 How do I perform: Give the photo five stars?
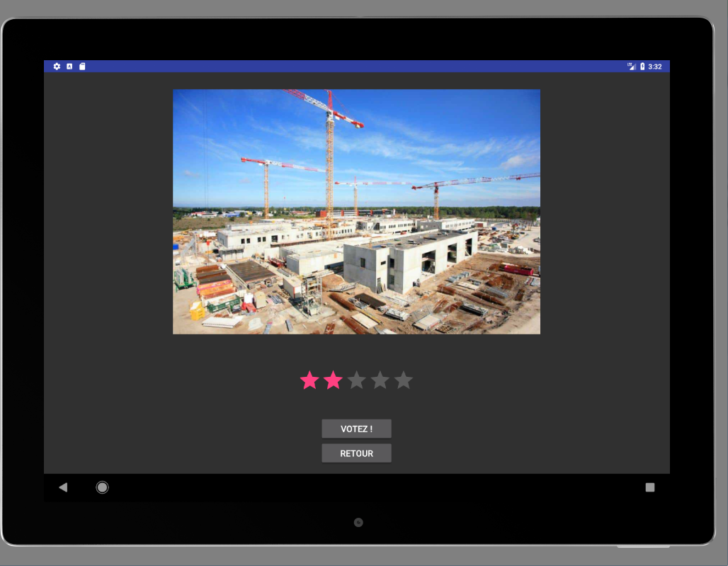point(403,380)
